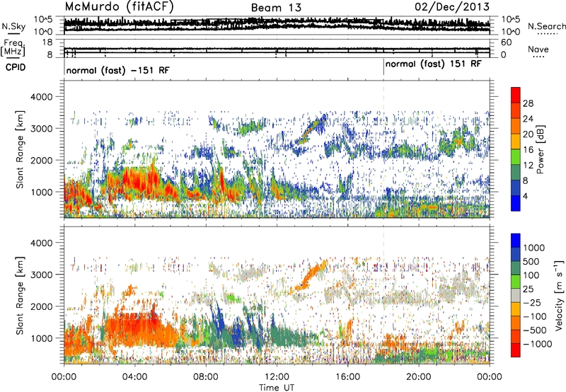
Task: Click the "normal (fast) 151 RF" CPID text
Action: click(x=433, y=64)
